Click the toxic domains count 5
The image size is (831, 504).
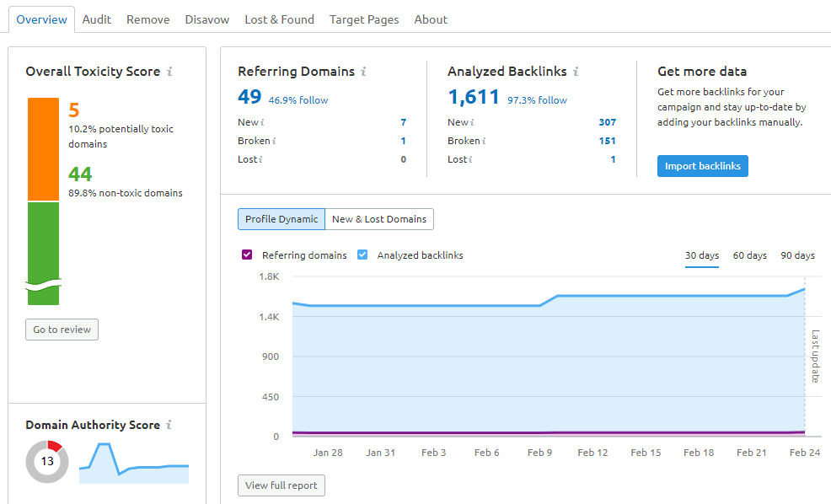coord(74,110)
